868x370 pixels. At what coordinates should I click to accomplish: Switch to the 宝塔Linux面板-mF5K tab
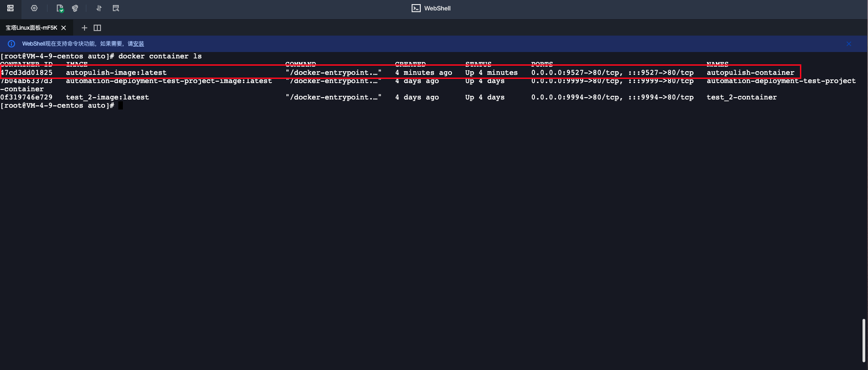(x=31, y=28)
